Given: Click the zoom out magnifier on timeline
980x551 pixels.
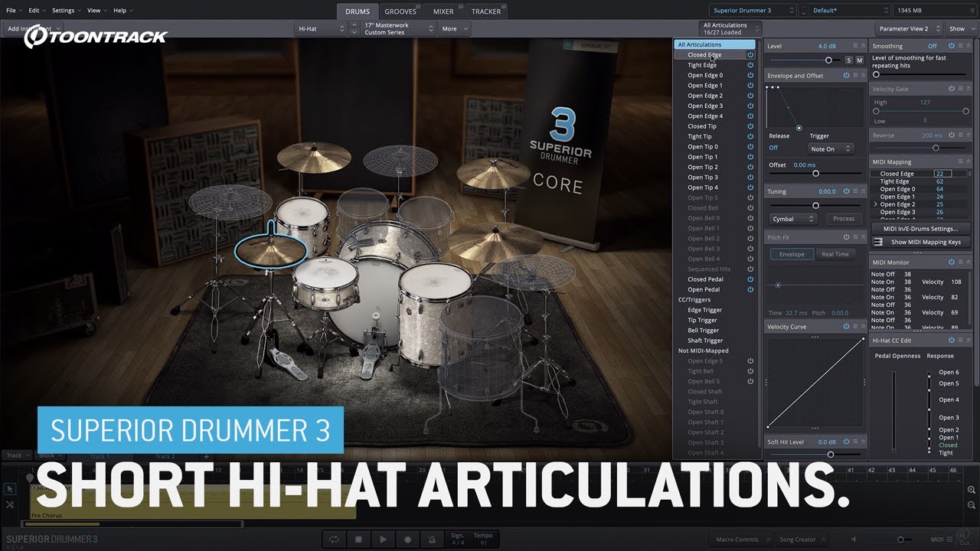Looking at the screenshot, I should (972, 504).
